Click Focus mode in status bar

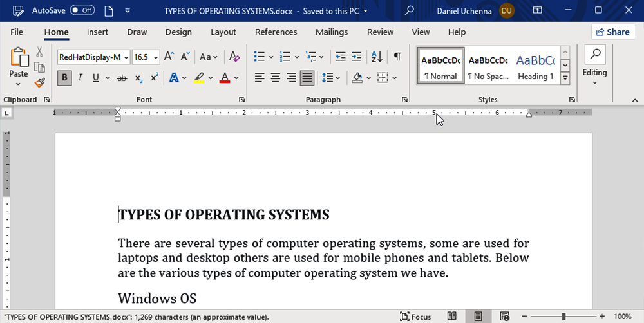(x=415, y=317)
